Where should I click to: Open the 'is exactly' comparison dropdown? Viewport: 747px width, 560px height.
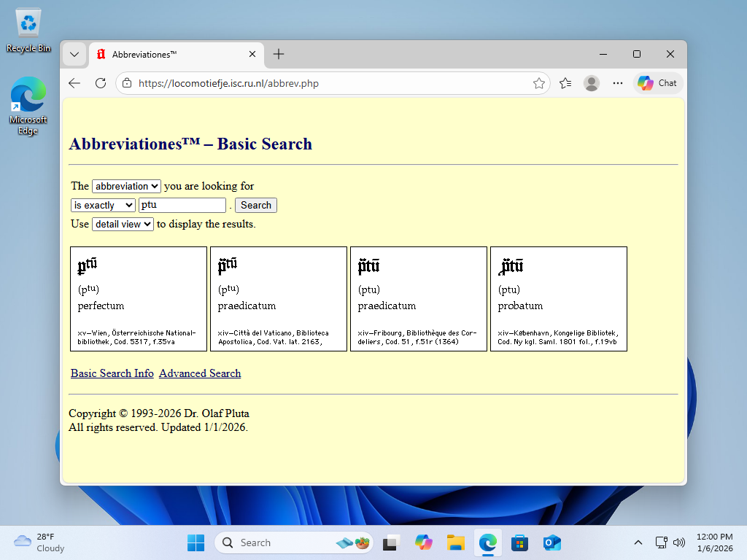click(103, 205)
